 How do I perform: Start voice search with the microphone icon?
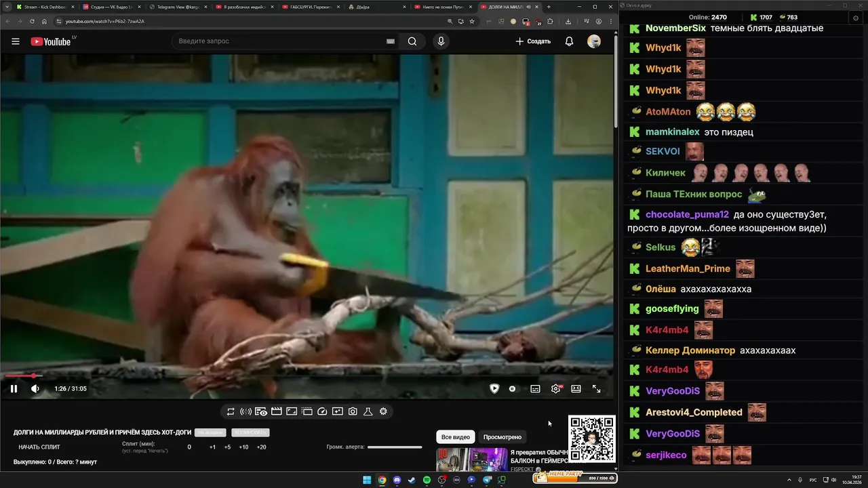pyautogui.click(x=441, y=41)
